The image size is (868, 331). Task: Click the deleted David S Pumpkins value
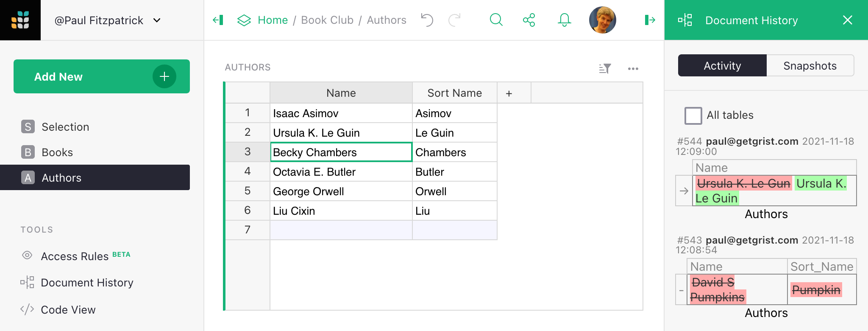(x=717, y=289)
